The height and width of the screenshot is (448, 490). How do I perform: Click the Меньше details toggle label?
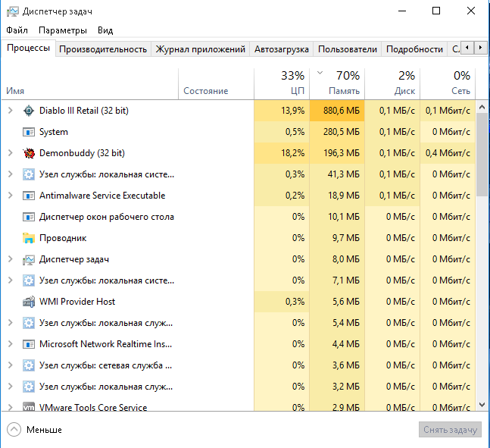[44, 430]
